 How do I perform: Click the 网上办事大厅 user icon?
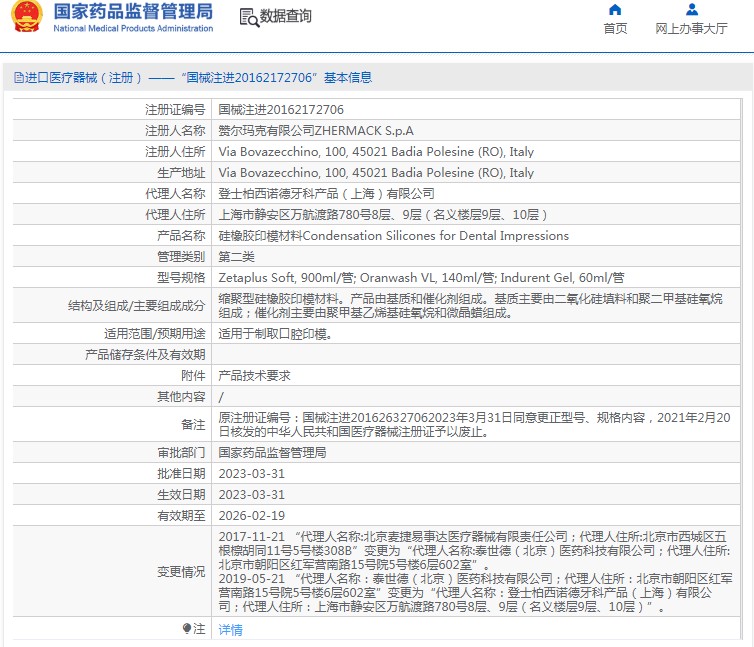[691, 10]
